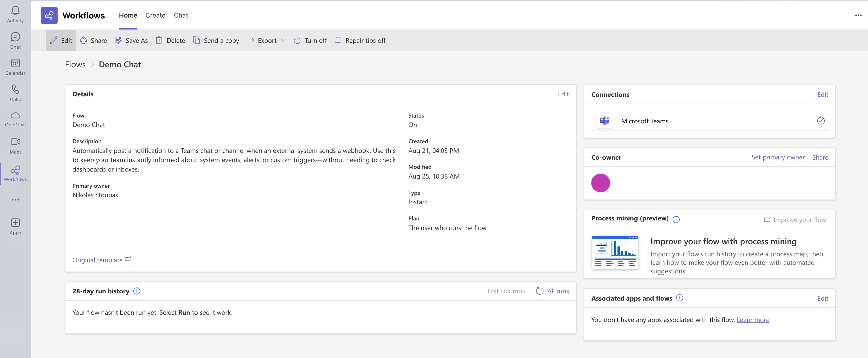This screenshot has height=358, width=868.
Task: Open Calls from the sidebar
Action: [x=15, y=93]
